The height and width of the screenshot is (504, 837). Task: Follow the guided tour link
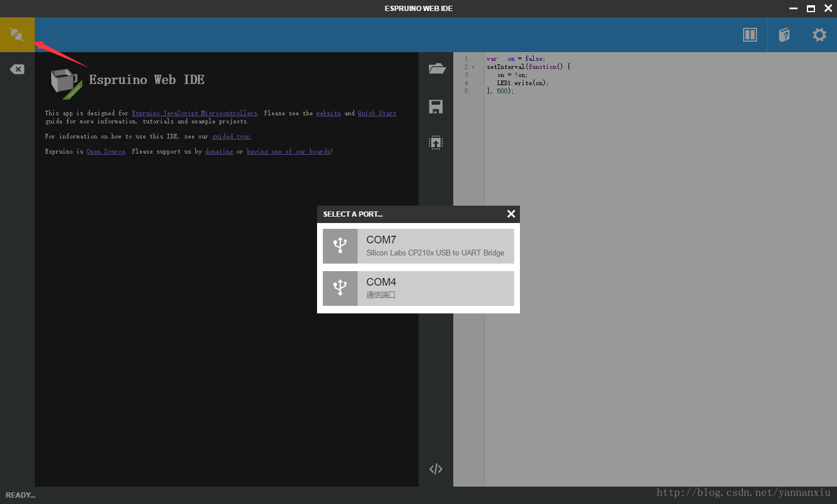point(231,137)
